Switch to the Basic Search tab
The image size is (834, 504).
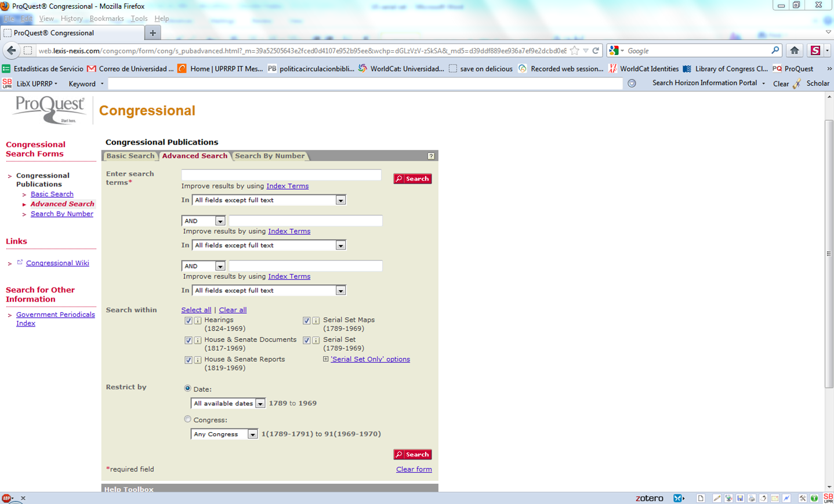click(x=130, y=156)
